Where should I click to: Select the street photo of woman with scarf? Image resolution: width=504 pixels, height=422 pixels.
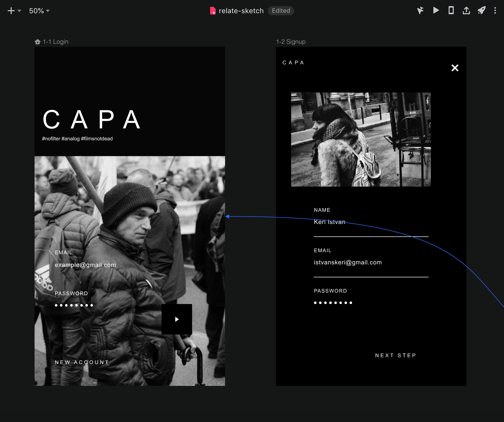pyautogui.click(x=361, y=139)
